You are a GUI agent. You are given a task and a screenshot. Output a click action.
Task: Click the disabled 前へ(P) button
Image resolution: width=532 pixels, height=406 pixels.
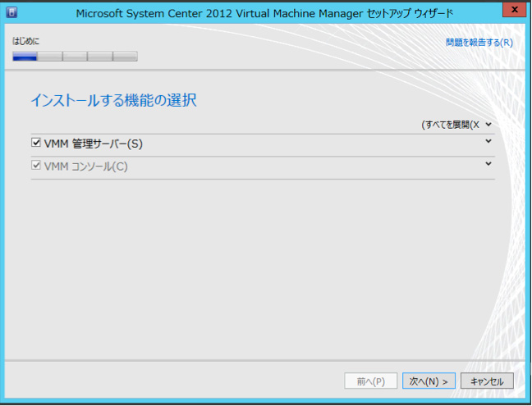click(370, 381)
